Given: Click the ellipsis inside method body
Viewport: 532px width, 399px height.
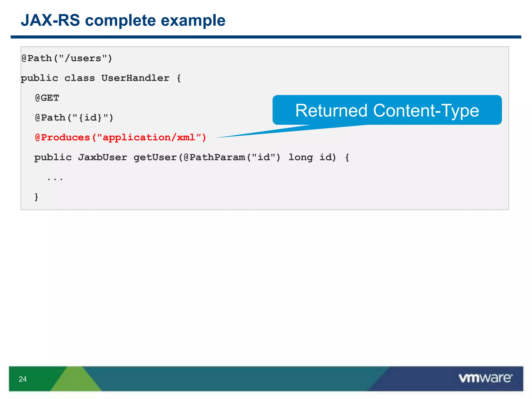Looking at the screenshot, I should [x=55, y=179].
